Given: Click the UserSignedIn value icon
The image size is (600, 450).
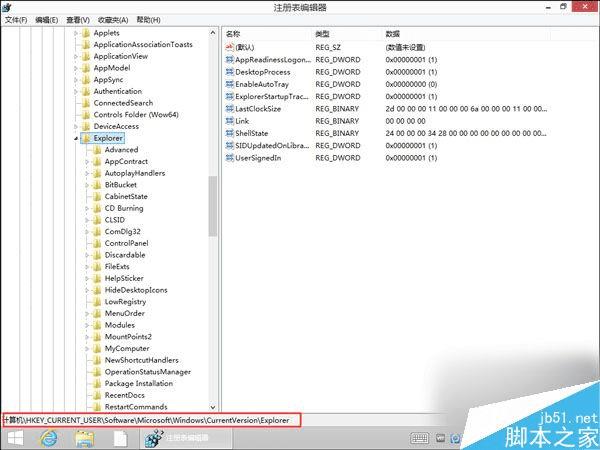Looking at the screenshot, I should coord(230,158).
